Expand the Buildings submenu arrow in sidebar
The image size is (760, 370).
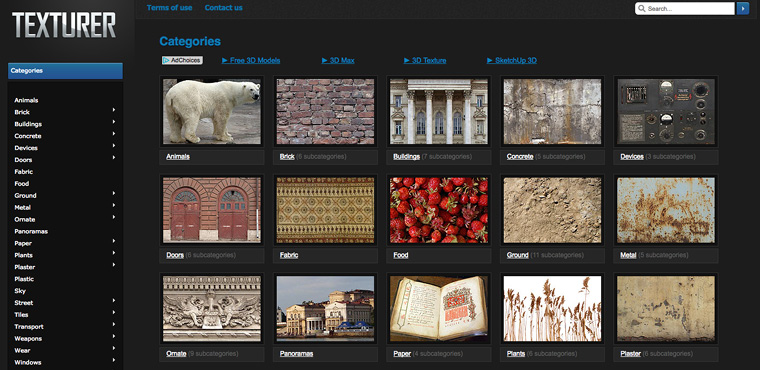click(x=114, y=122)
